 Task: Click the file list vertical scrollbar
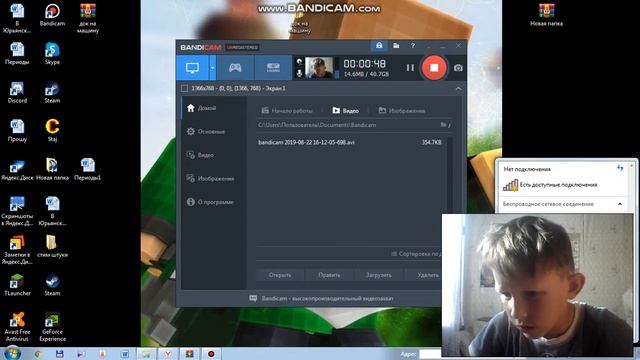tap(449, 176)
